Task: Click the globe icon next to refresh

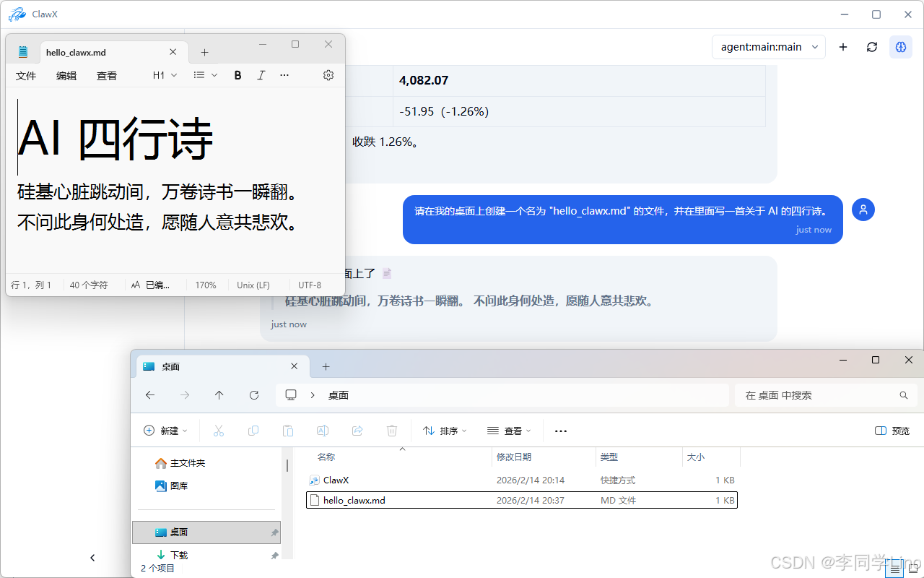Action: click(900, 46)
